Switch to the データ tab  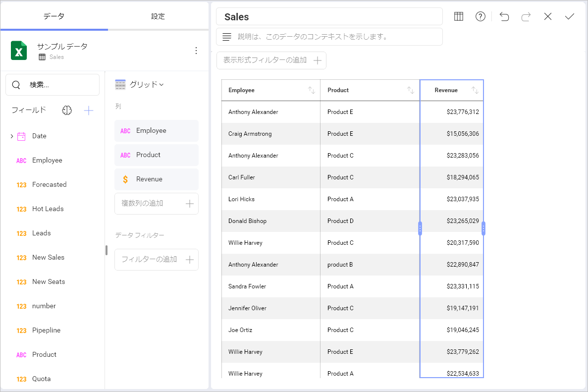[54, 16]
